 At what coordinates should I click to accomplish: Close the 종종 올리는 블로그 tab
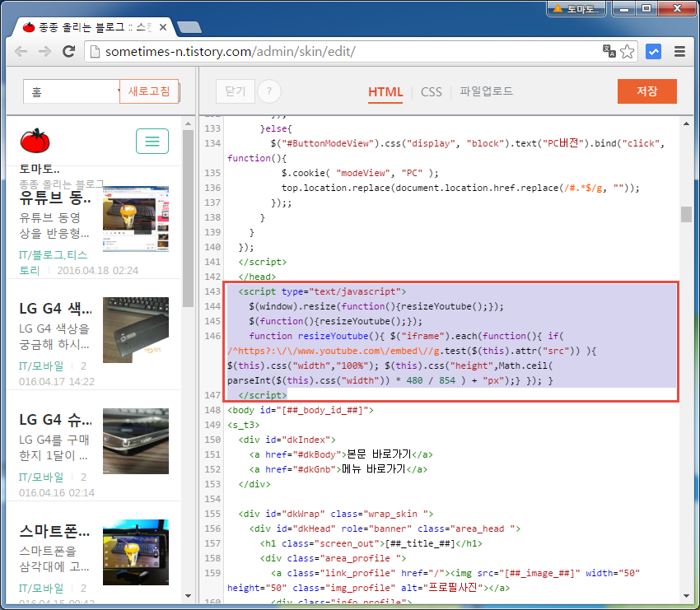163,27
